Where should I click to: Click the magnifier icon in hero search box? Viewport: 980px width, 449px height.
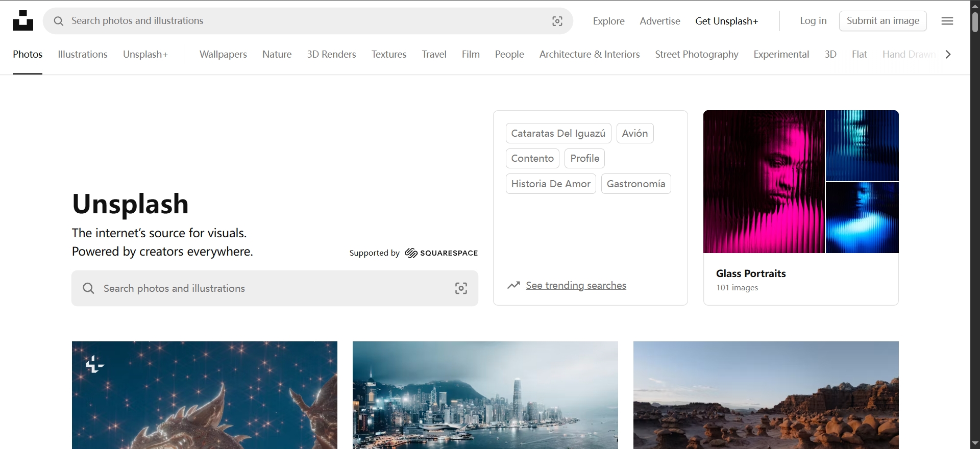(x=88, y=288)
